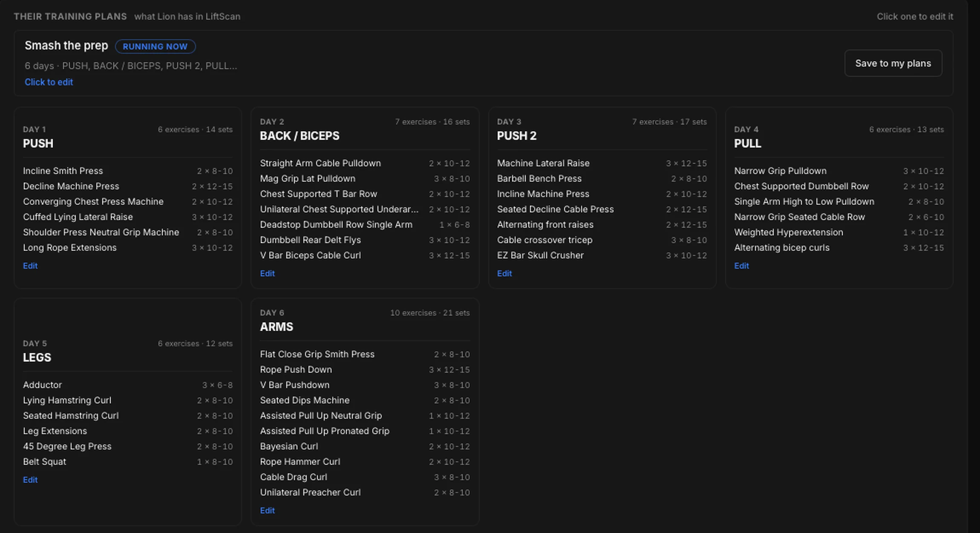The width and height of the screenshot is (980, 533).
Task: Select 'Single Arm High to Low Pulldown'
Action: 839,201
